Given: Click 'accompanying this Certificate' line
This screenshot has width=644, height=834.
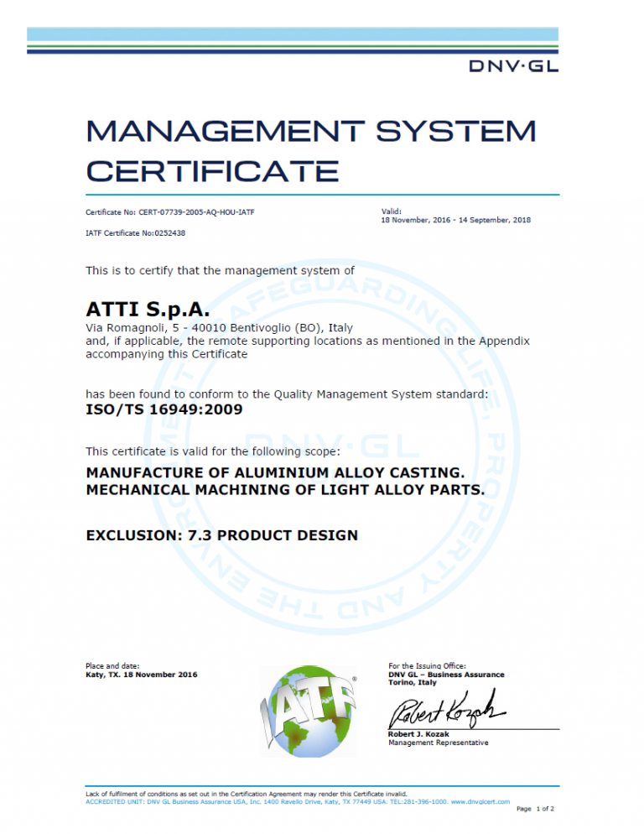Looking at the screenshot, I should (167, 354).
